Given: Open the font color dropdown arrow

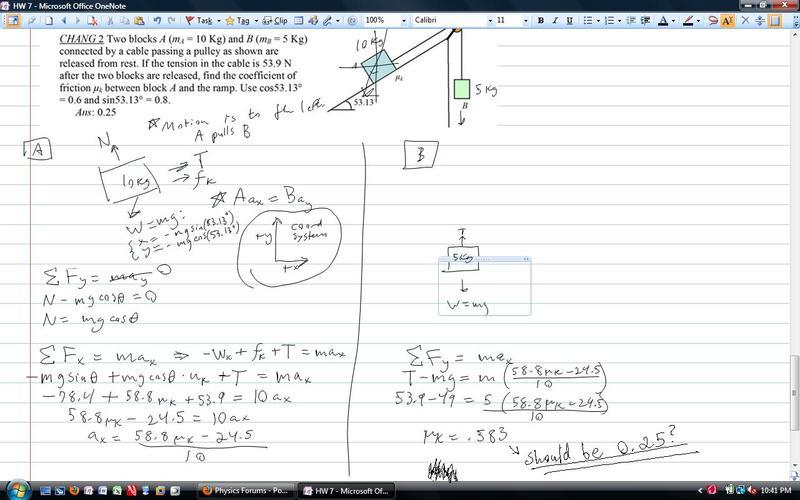Looking at the screenshot, I should click(x=673, y=21).
